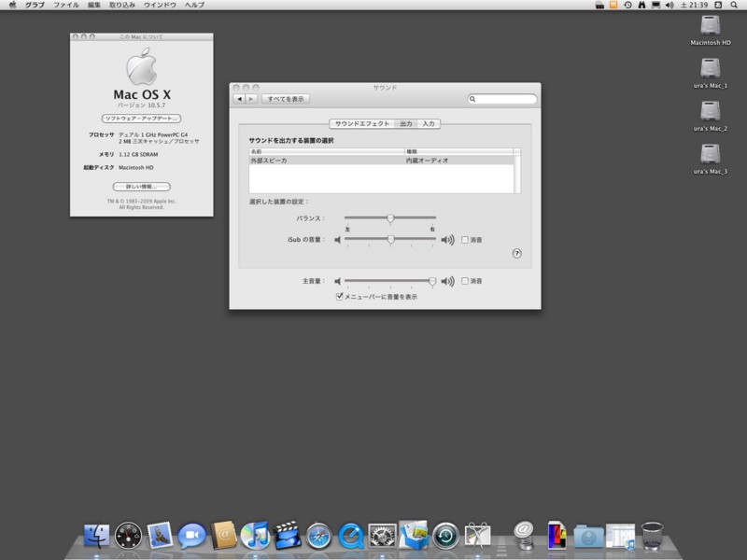Launch Dashboard from the Dock

pyautogui.click(x=128, y=536)
